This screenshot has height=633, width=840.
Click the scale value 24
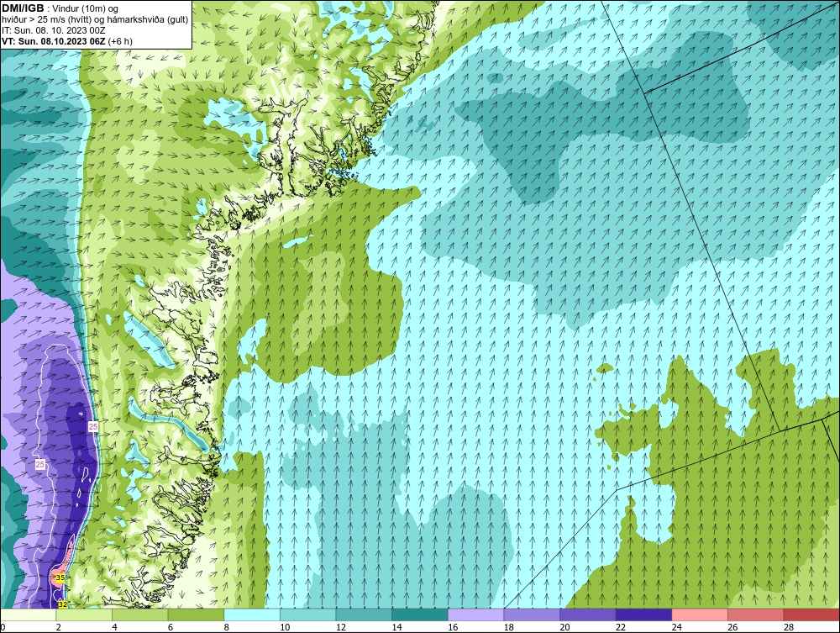pos(676,627)
